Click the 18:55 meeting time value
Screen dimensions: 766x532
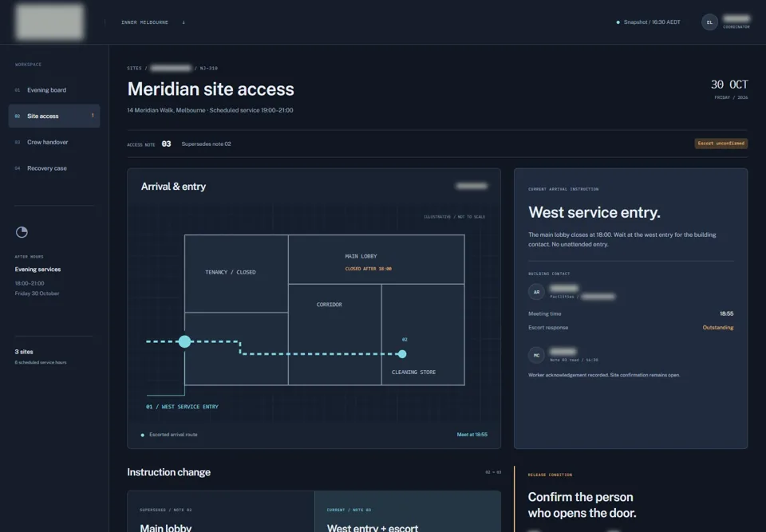726,313
